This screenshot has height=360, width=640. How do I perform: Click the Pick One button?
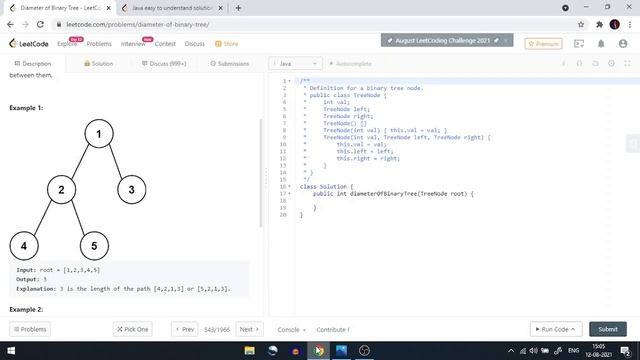pyautogui.click(x=133, y=329)
